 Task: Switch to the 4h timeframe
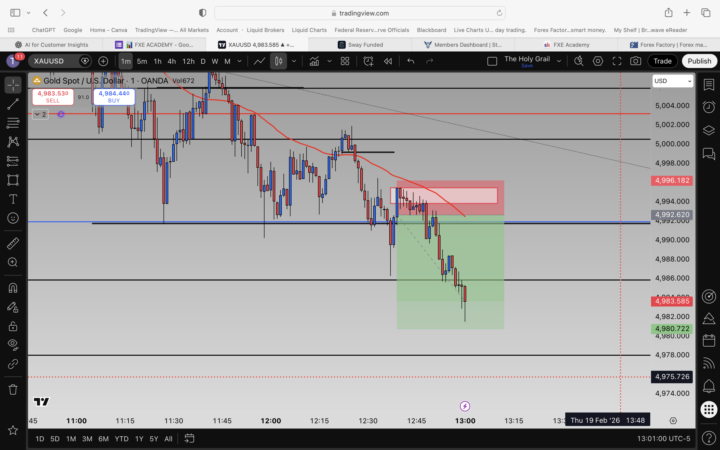[172, 61]
